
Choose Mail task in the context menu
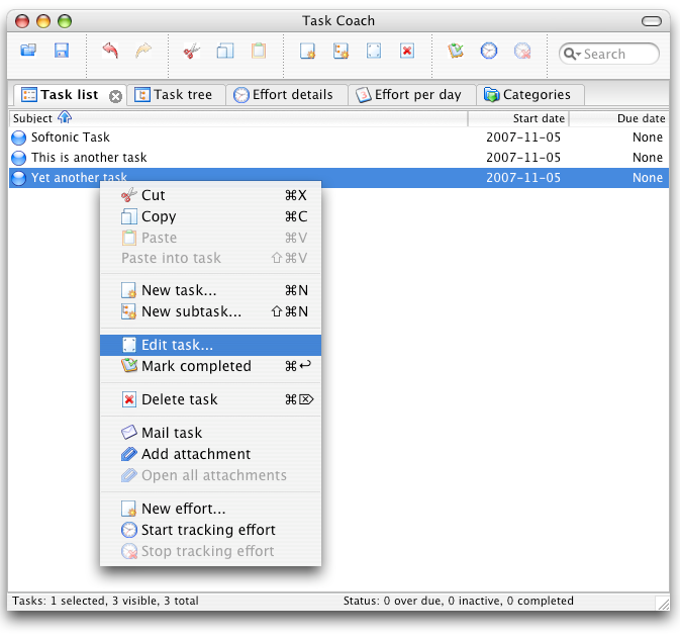[x=210, y=433]
